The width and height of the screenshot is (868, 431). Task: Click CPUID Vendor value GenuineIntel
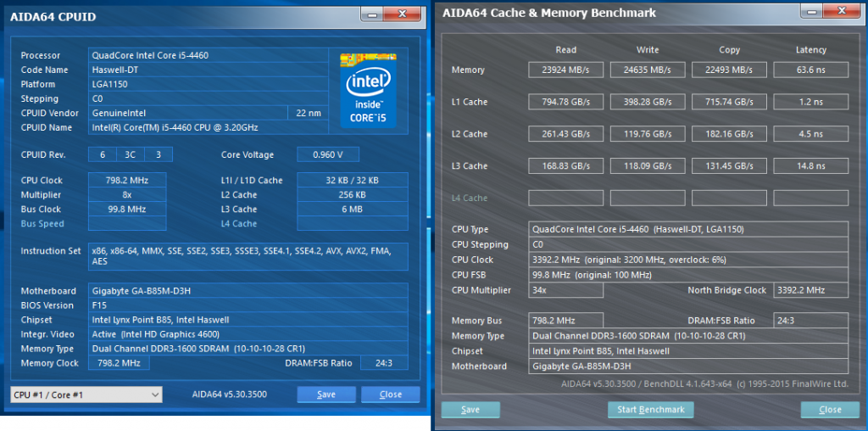pyautogui.click(x=188, y=113)
